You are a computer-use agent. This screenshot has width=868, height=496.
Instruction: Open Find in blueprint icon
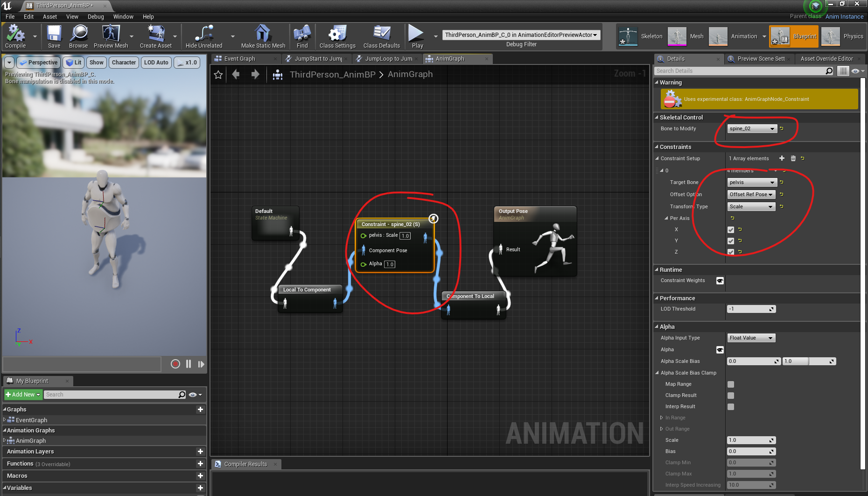302,36
